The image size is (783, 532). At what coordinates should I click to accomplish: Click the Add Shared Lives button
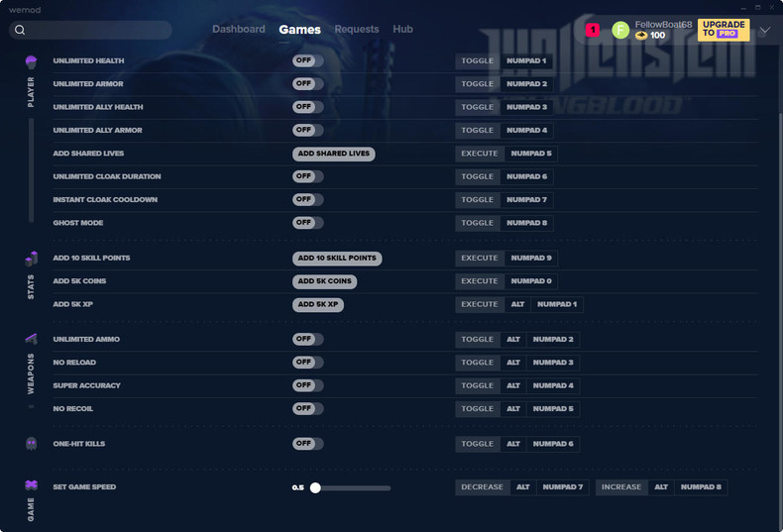(x=334, y=154)
